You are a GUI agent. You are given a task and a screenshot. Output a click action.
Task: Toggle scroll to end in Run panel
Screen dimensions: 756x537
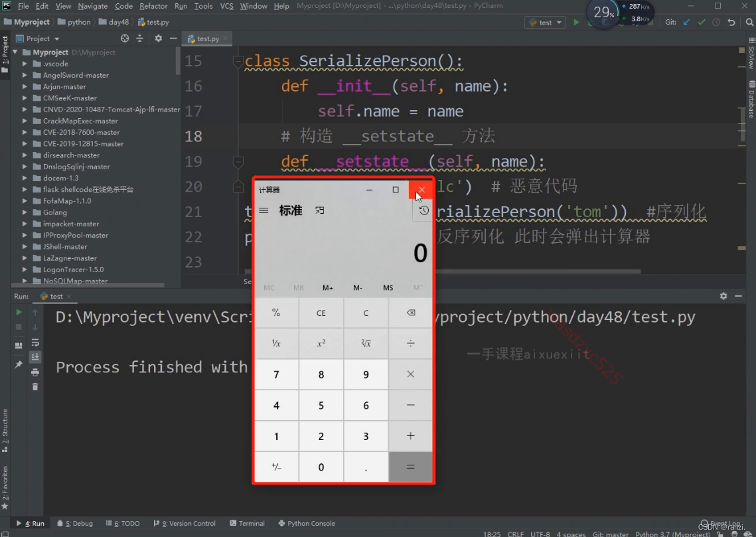pyautogui.click(x=35, y=356)
